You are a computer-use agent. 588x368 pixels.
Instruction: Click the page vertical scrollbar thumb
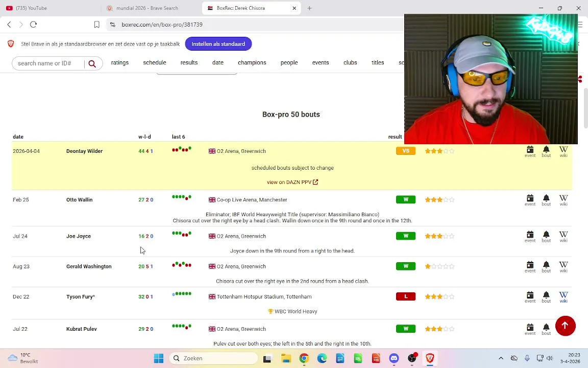click(585, 108)
